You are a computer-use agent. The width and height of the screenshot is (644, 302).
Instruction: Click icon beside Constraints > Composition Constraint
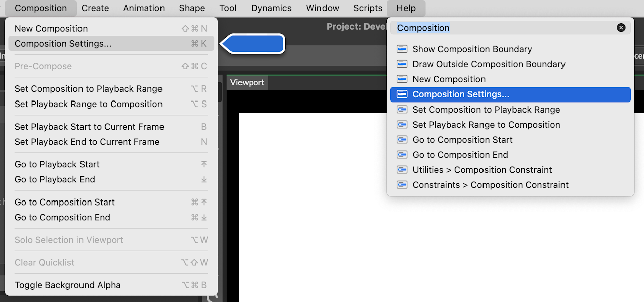pyautogui.click(x=401, y=185)
